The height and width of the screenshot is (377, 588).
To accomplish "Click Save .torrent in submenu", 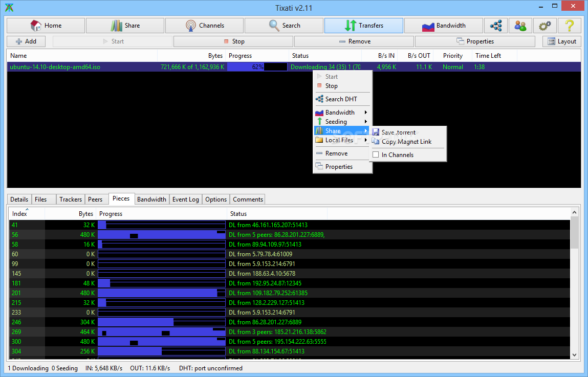I will click(x=408, y=132).
